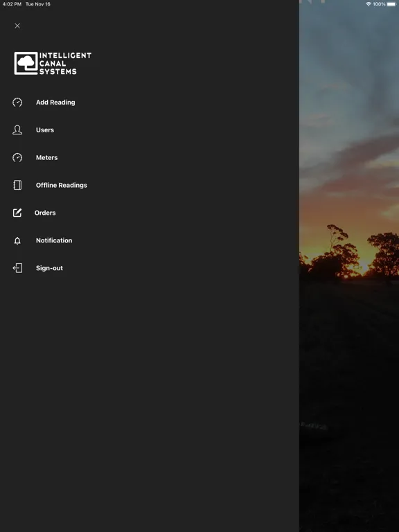Tap the Wi-Fi status icon
Screen dimensions: 399x532
click(x=369, y=4)
